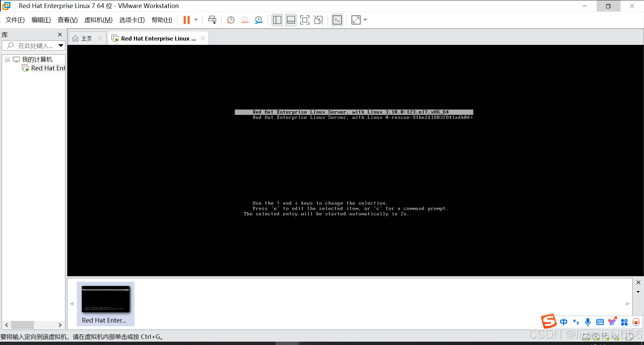
Task: Pause the virtual machine with the orange pause button
Action: [x=186, y=20]
